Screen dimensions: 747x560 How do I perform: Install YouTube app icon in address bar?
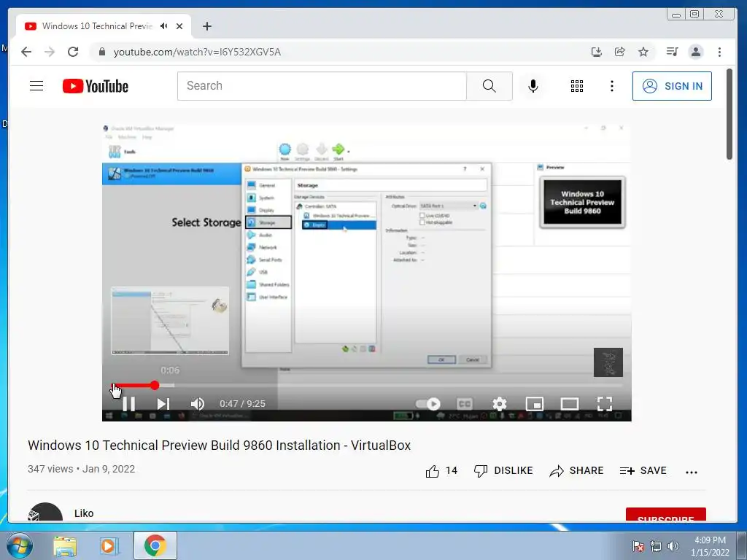pos(597,52)
